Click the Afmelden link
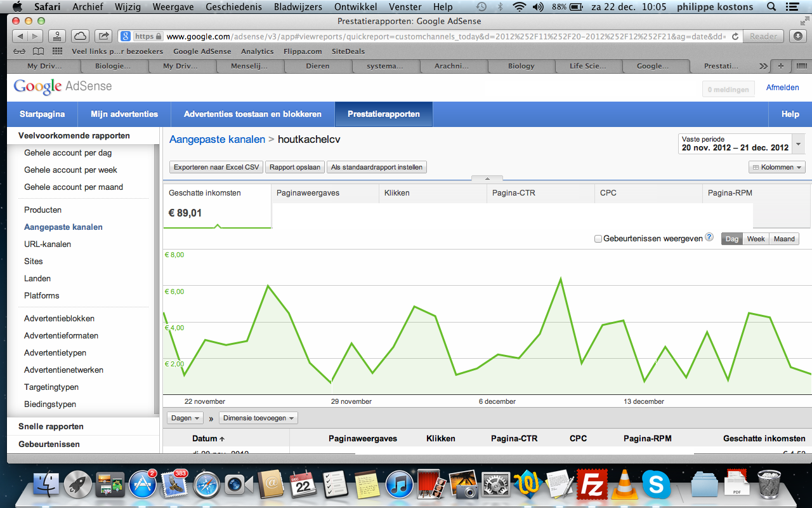 782,88
